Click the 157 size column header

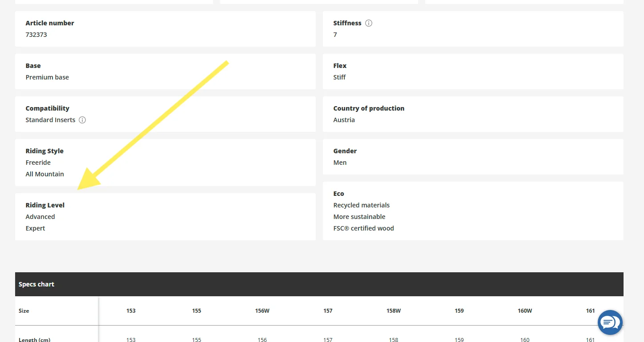(x=328, y=311)
